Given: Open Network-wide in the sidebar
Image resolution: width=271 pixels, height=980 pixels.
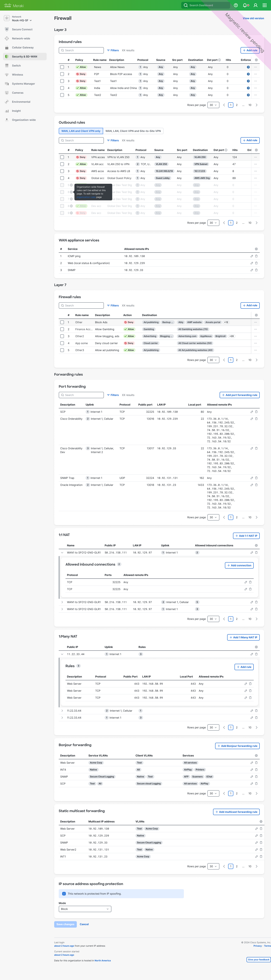Looking at the screenshot, I should tap(25, 38).
